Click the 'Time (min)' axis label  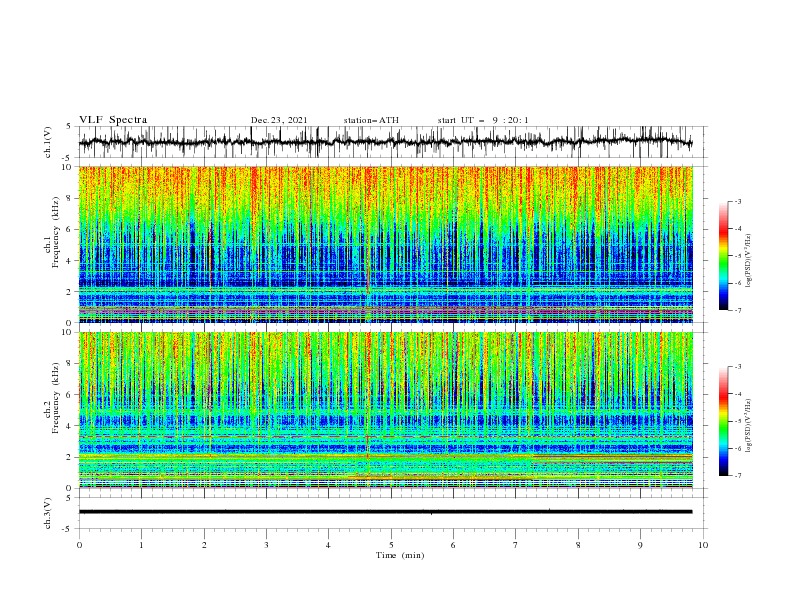tap(400, 555)
